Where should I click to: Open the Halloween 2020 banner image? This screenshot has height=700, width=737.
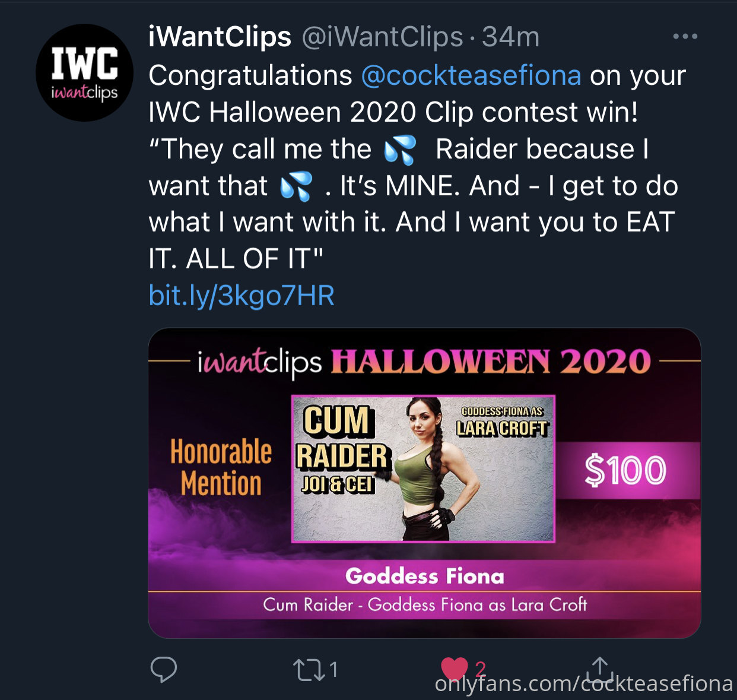(424, 483)
